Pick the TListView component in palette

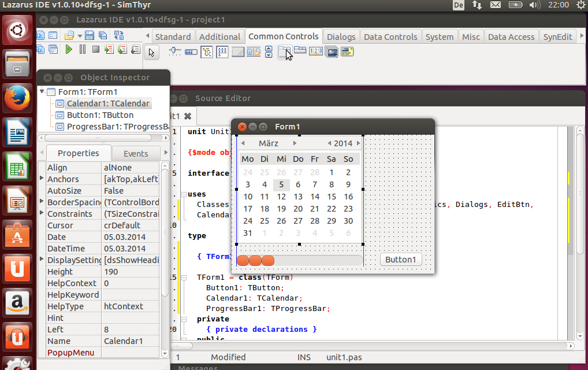[x=222, y=52]
